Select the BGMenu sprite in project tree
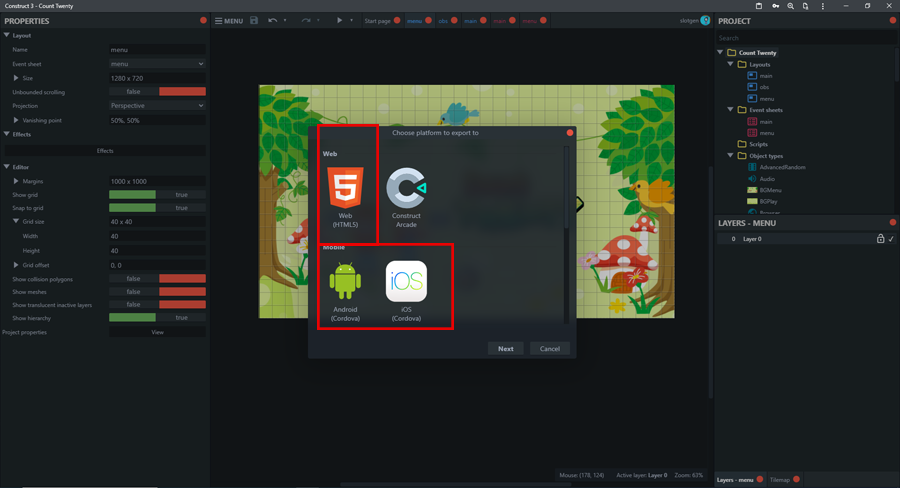Viewport: 900px width, 488px height. [770, 190]
